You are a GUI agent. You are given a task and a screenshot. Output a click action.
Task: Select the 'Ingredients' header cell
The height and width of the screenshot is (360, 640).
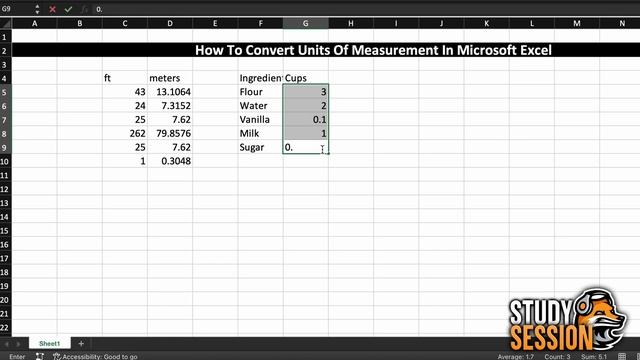click(x=260, y=78)
